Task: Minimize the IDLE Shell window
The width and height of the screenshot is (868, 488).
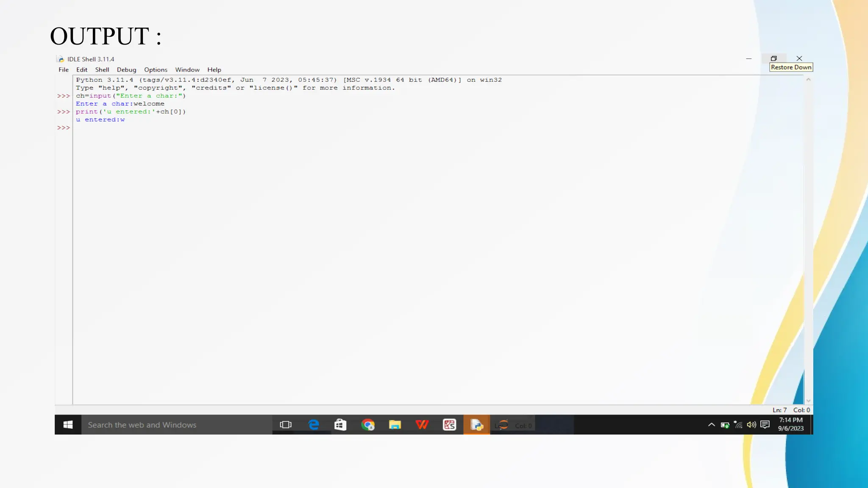Action: point(749,58)
